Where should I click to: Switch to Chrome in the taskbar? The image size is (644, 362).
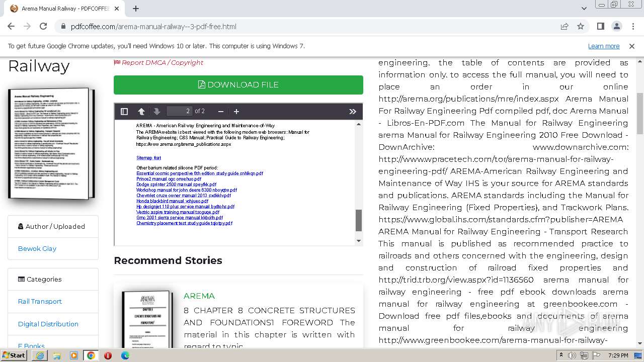pos(91,355)
